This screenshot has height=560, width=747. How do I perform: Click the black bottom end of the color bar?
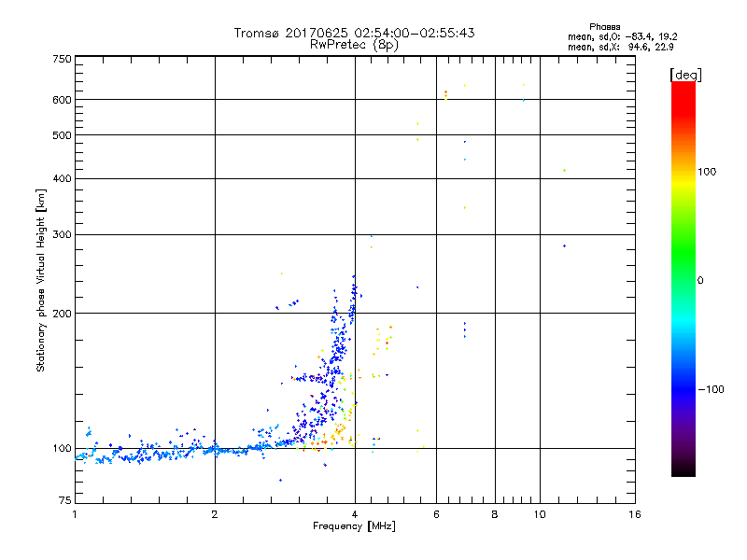[x=683, y=472]
